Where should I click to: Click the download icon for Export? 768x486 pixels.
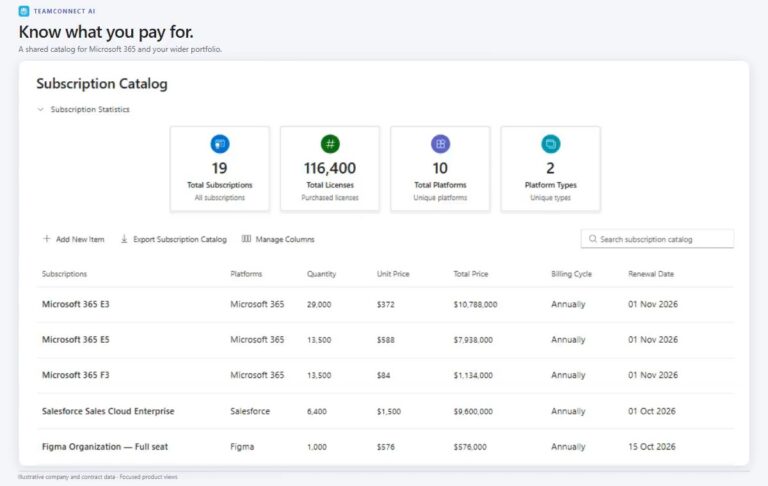click(124, 239)
